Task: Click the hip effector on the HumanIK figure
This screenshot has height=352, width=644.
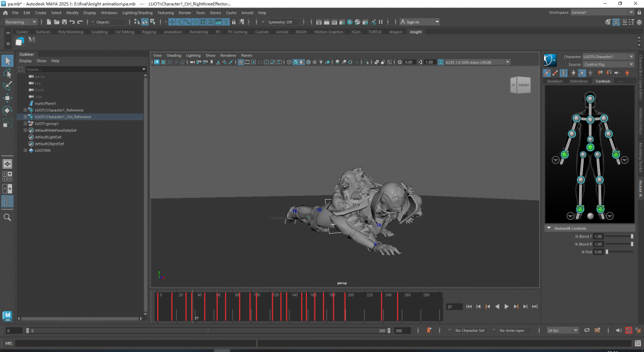Action: [590, 147]
